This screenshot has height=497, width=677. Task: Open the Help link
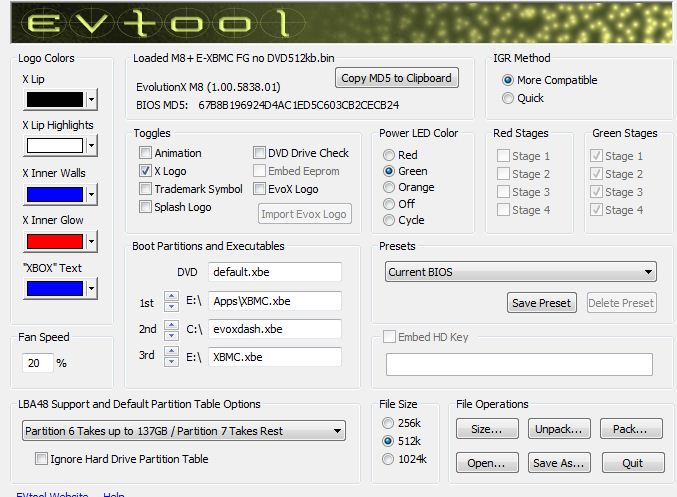(114, 494)
